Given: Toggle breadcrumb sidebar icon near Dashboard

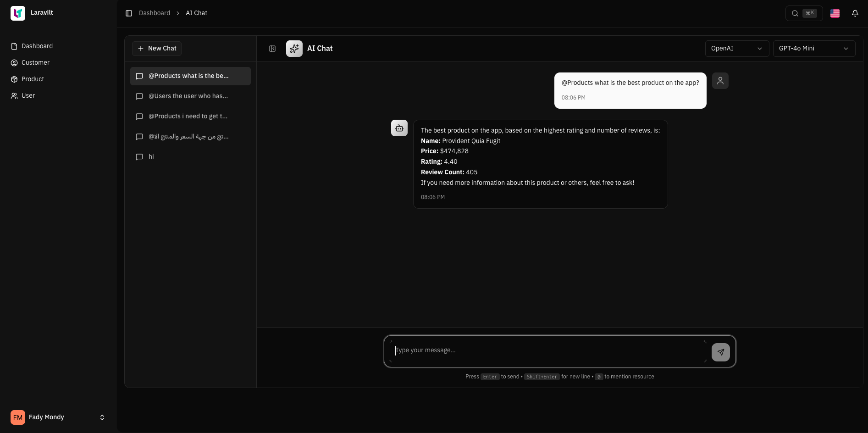Looking at the screenshot, I should (x=128, y=13).
